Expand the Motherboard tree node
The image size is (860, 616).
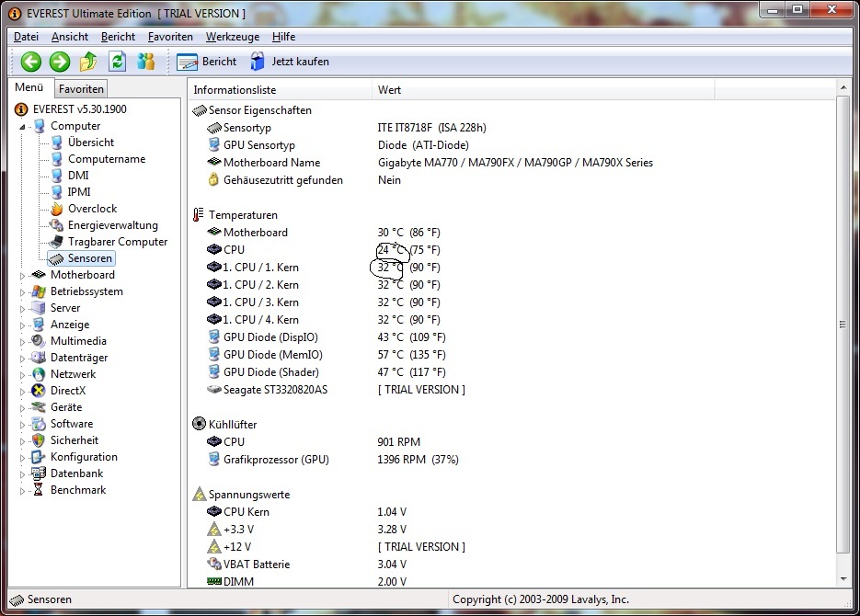[23, 275]
